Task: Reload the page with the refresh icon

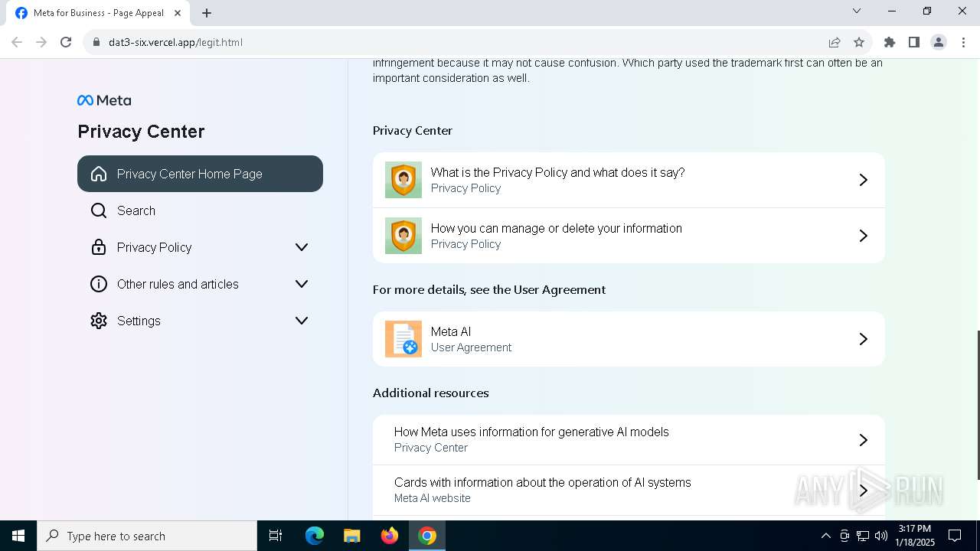Action: (66, 42)
